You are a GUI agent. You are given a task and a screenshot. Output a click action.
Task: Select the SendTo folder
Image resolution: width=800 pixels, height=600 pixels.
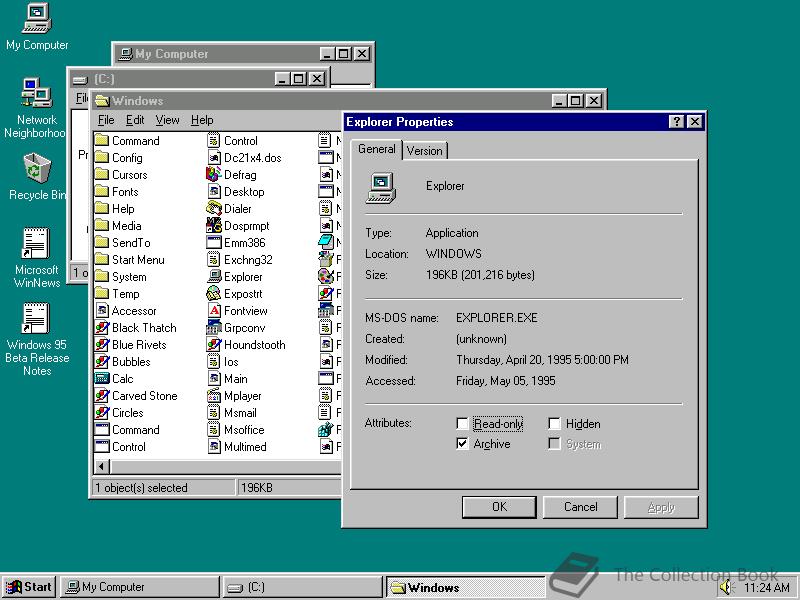[x=123, y=242]
